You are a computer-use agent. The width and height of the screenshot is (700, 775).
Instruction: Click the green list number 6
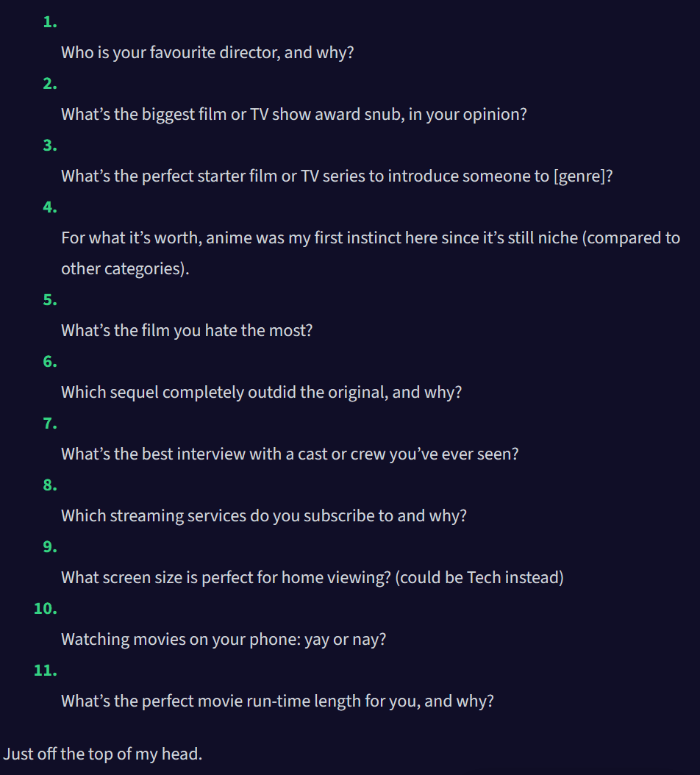50,362
